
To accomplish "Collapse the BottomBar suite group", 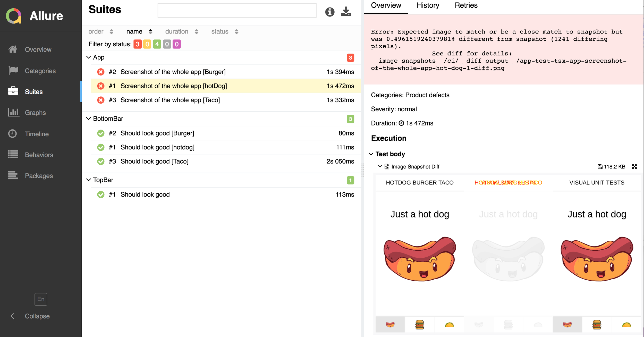I will 89,119.
